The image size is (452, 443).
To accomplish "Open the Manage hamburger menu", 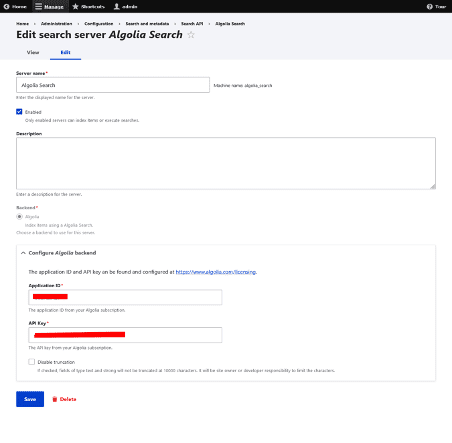I will [49, 6].
